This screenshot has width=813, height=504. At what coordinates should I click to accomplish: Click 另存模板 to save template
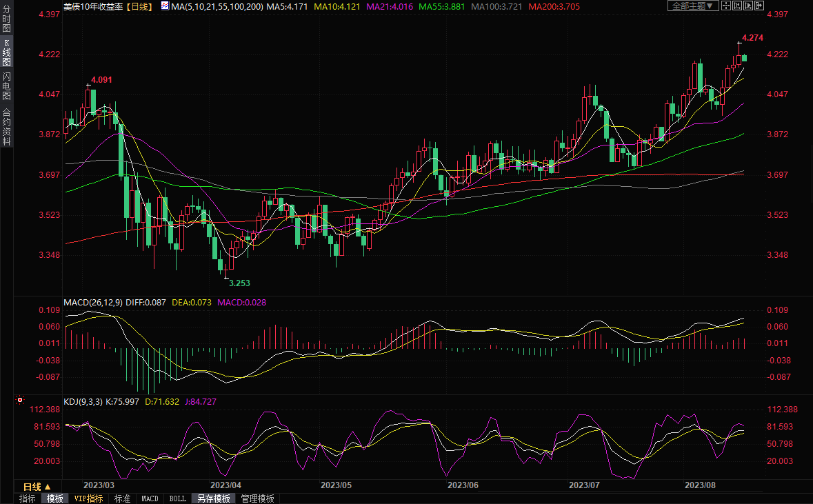point(213,498)
